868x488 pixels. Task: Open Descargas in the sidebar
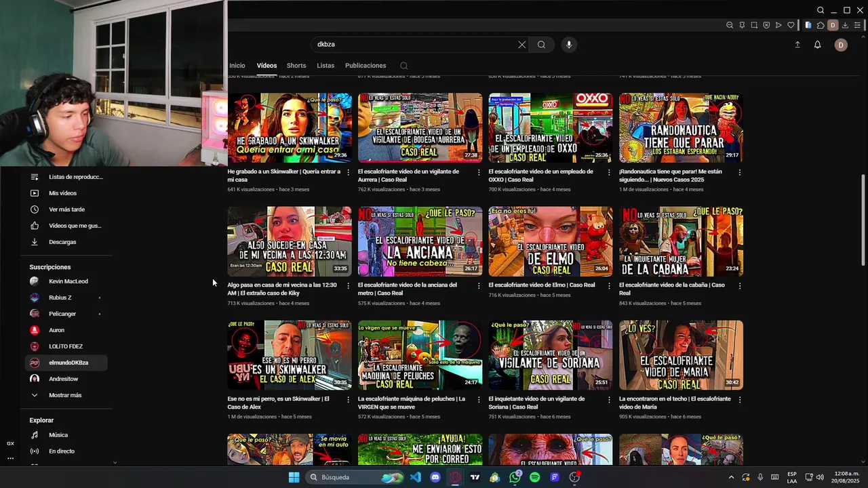point(68,242)
